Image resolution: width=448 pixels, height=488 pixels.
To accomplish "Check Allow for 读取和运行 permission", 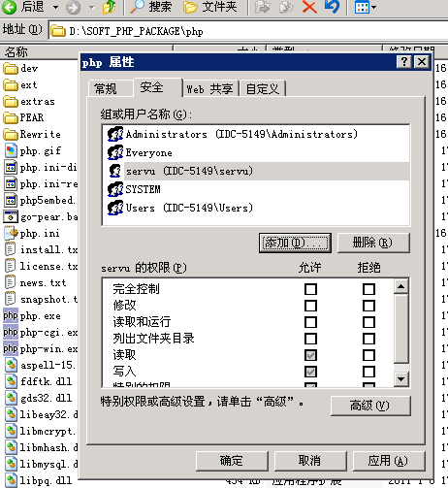I will [x=310, y=322].
